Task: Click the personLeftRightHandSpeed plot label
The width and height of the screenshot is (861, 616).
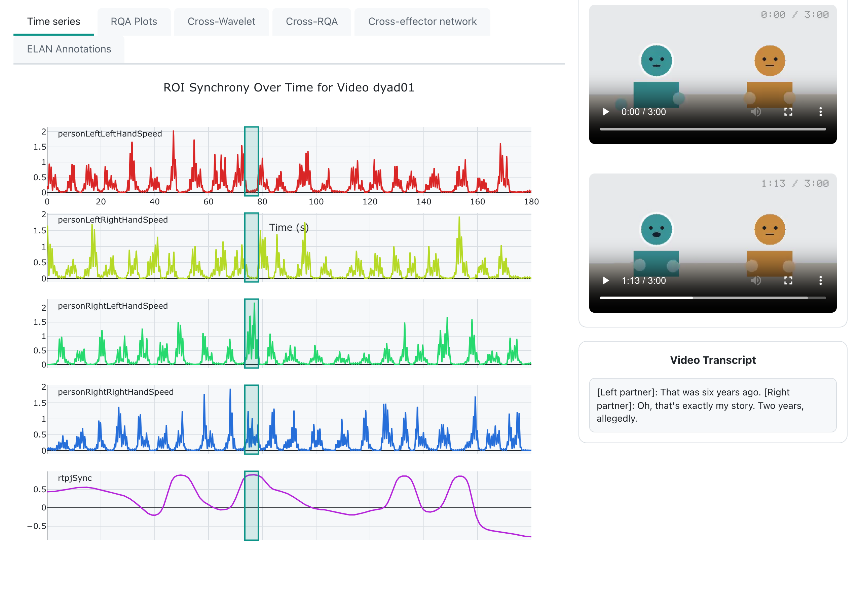Action: coord(113,220)
